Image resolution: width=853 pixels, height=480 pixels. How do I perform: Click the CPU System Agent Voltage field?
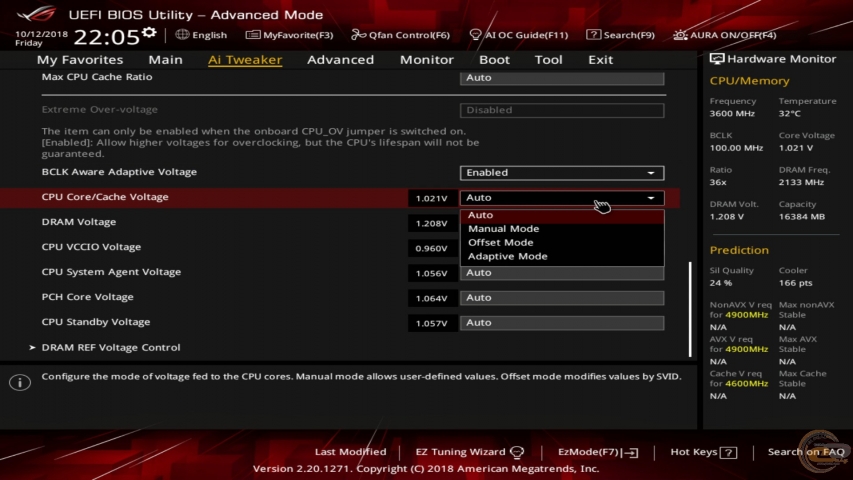coord(562,273)
